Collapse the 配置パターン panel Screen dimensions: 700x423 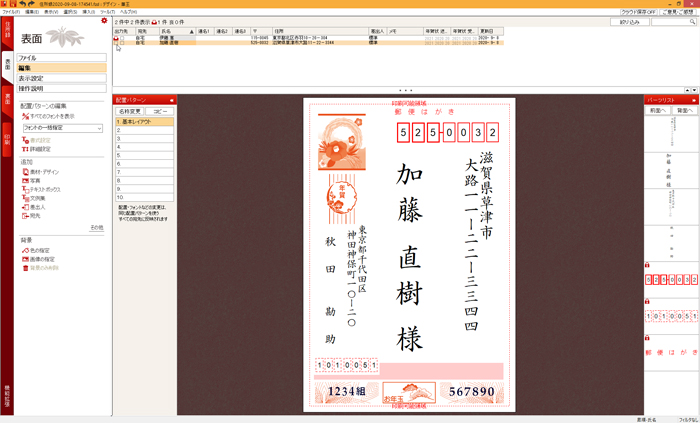coord(172,100)
